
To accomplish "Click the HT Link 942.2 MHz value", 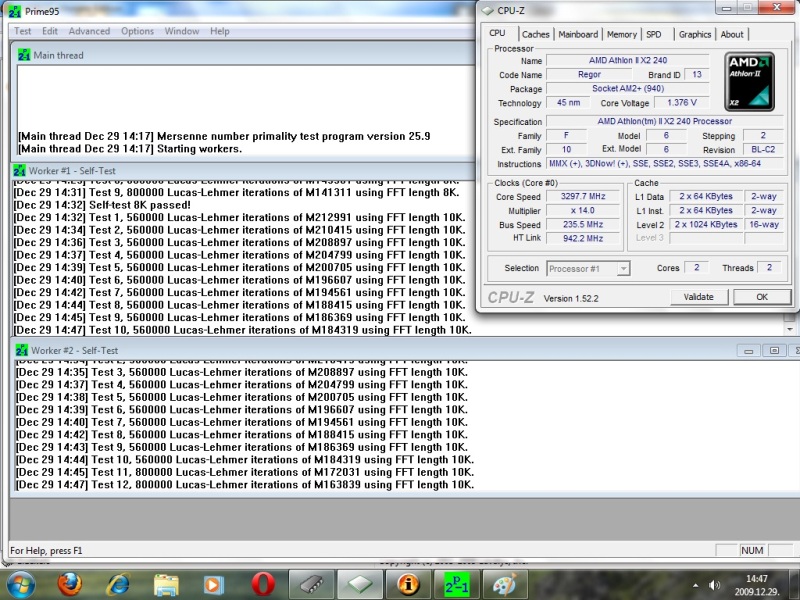I will (x=583, y=238).
